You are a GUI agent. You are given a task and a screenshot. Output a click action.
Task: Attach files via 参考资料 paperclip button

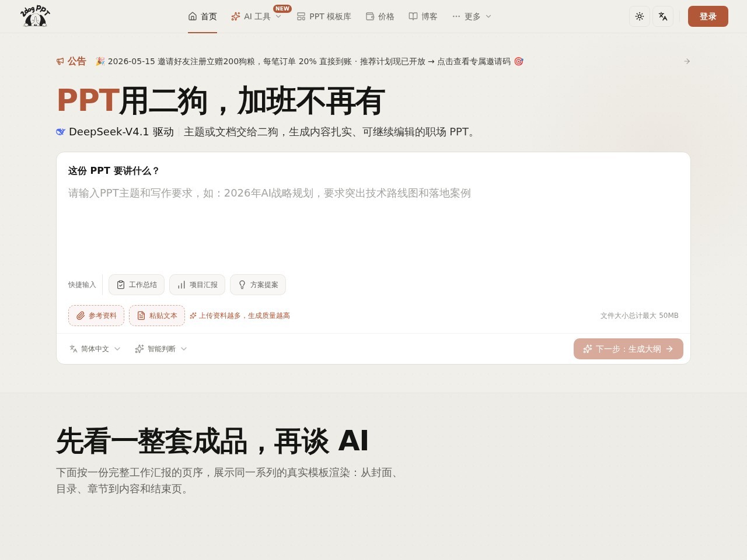point(96,316)
